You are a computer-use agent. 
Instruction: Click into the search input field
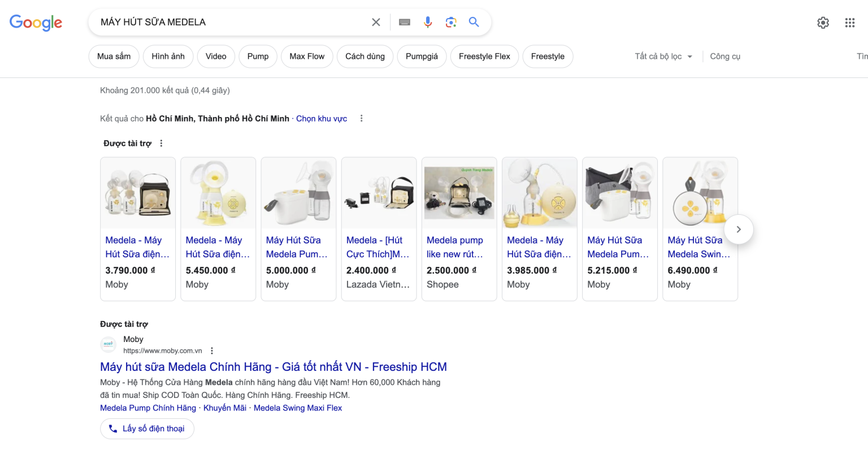pyautogui.click(x=226, y=22)
